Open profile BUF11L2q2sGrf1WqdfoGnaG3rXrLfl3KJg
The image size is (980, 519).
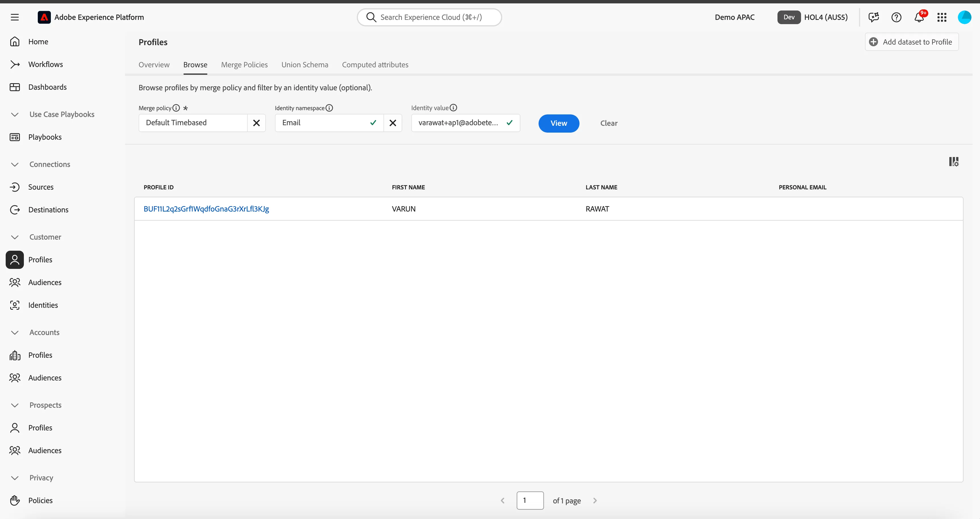tap(206, 209)
